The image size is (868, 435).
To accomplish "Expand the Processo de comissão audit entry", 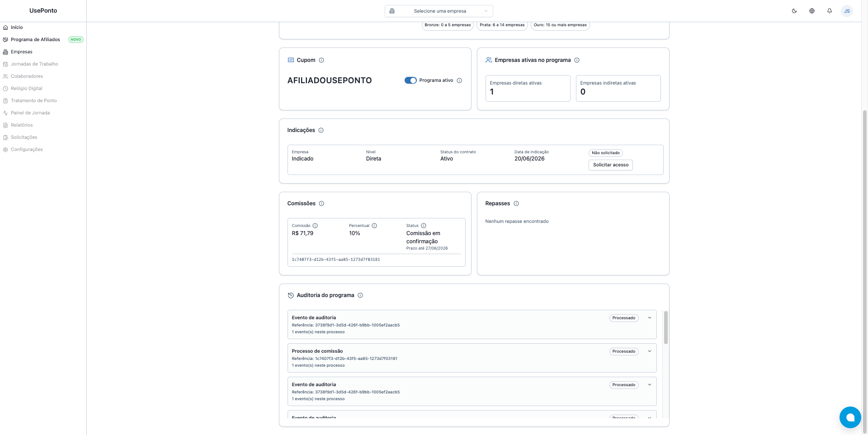I will [650, 351].
